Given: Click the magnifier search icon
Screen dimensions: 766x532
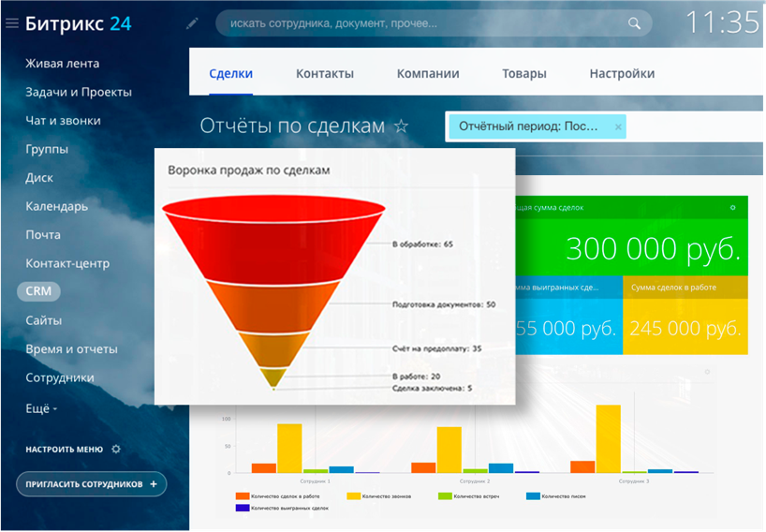Looking at the screenshot, I should pos(634,23).
